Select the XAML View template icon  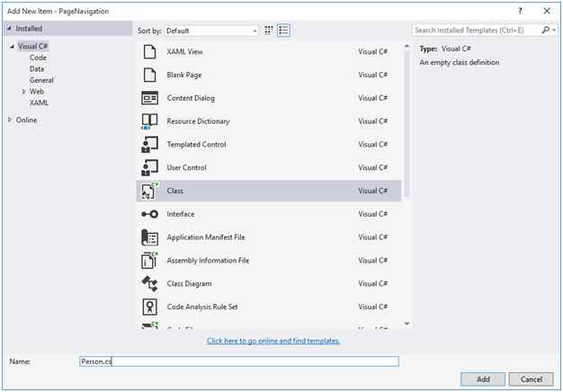tap(149, 51)
